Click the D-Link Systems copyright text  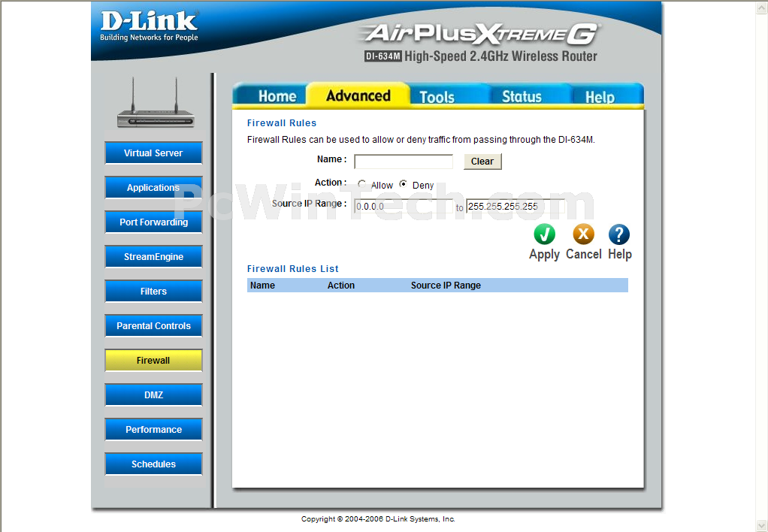(378, 518)
